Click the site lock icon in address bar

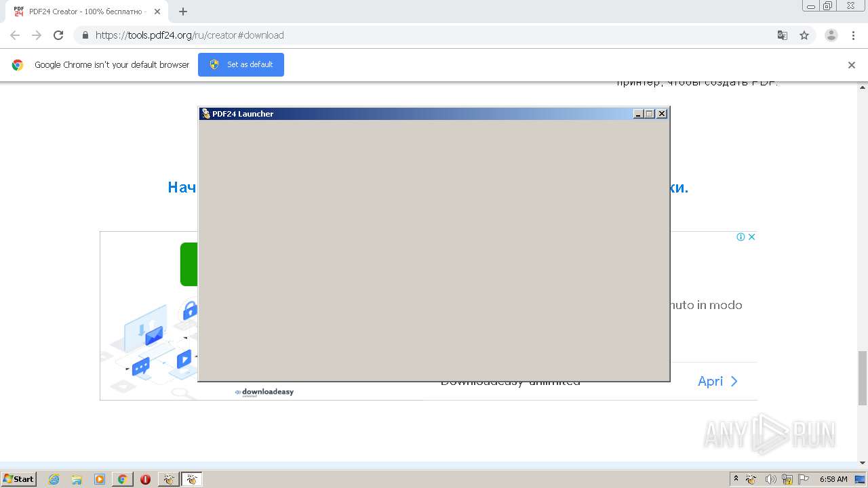point(85,35)
